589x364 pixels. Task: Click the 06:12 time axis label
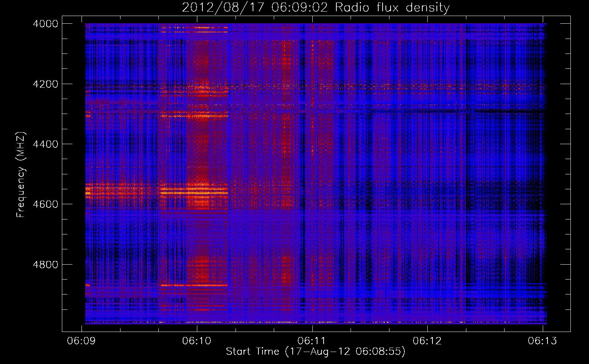(x=427, y=341)
